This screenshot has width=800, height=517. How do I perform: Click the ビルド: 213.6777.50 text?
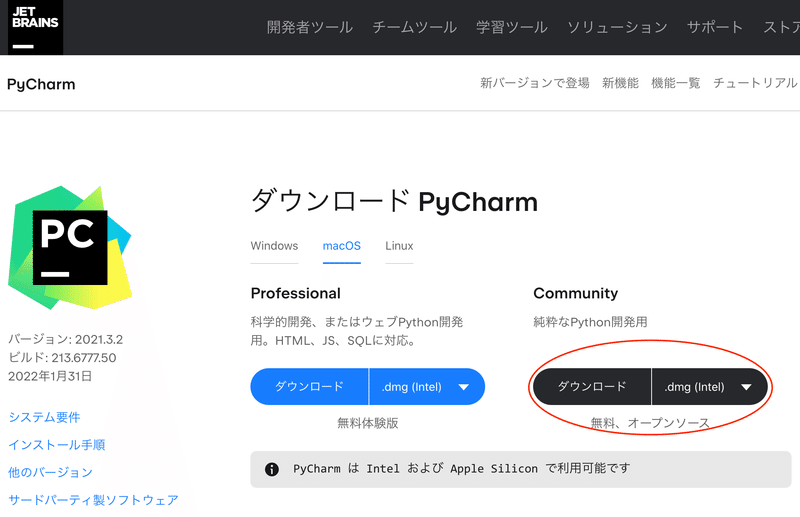pyautogui.click(x=62, y=358)
